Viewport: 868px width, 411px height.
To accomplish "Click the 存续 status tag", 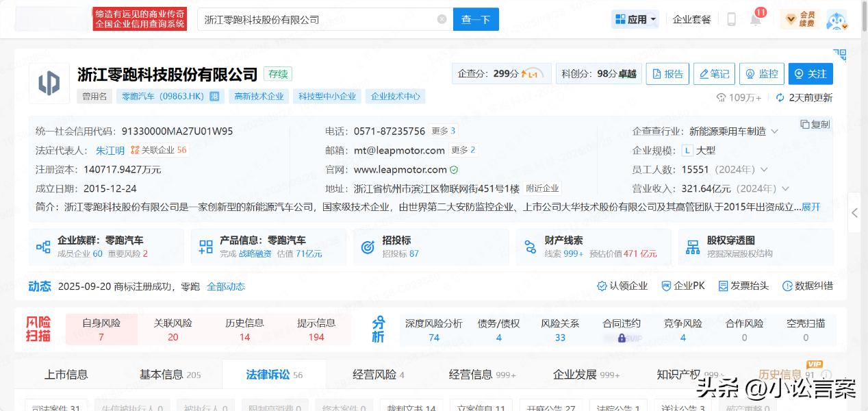I will point(278,74).
